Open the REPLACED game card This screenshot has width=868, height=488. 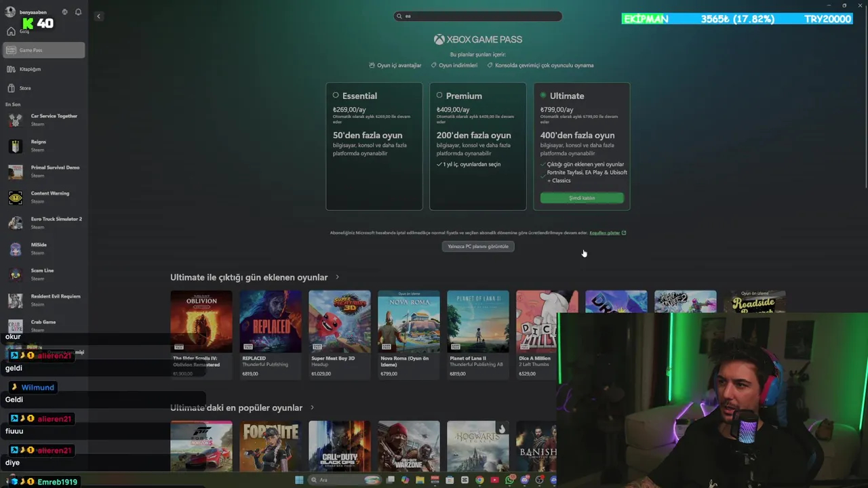pos(271,333)
